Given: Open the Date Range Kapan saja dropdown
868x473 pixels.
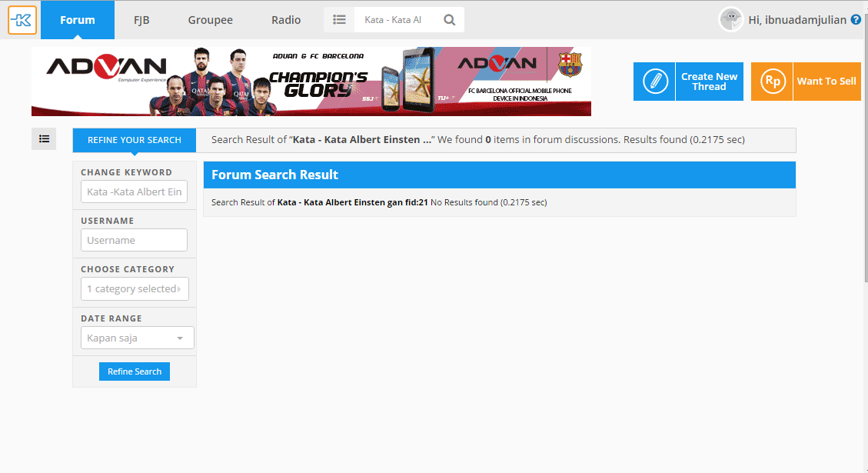Looking at the screenshot, I should point(138,338).
